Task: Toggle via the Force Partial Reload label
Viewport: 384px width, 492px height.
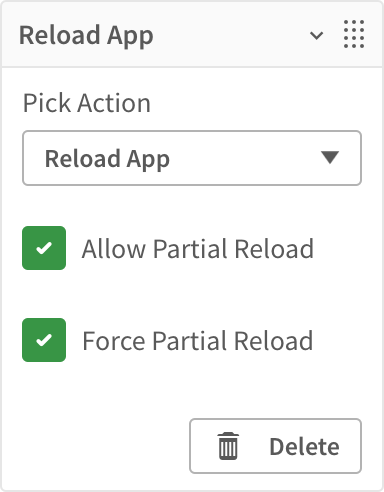Action: [x=198, y=341]
